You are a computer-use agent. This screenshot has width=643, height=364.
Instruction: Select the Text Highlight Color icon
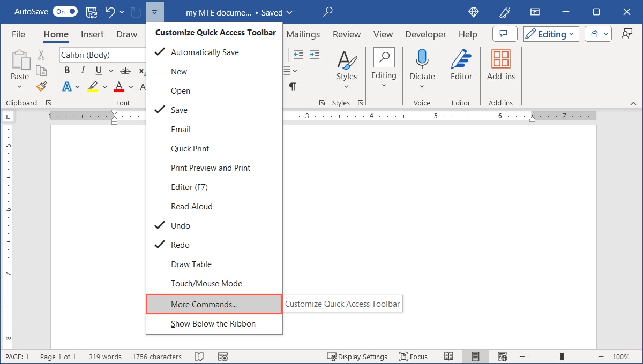(92, 87)
